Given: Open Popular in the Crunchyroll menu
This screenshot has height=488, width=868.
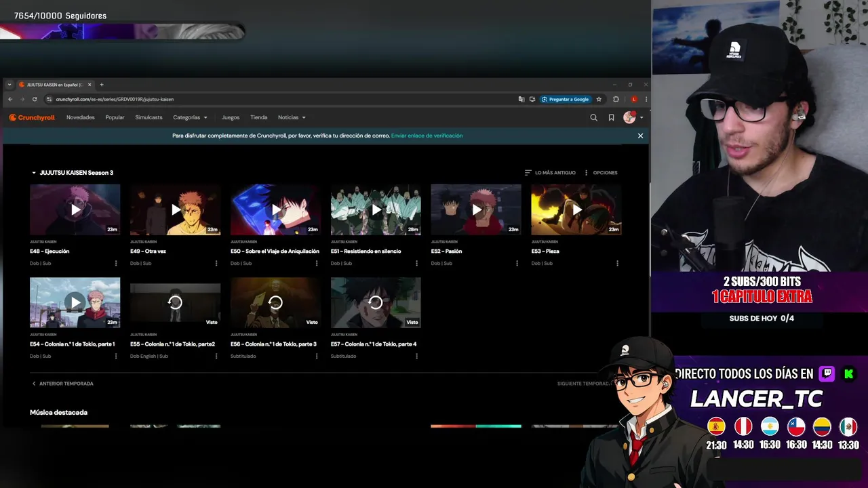Looking at the screenshot, I should coord(115,117).
